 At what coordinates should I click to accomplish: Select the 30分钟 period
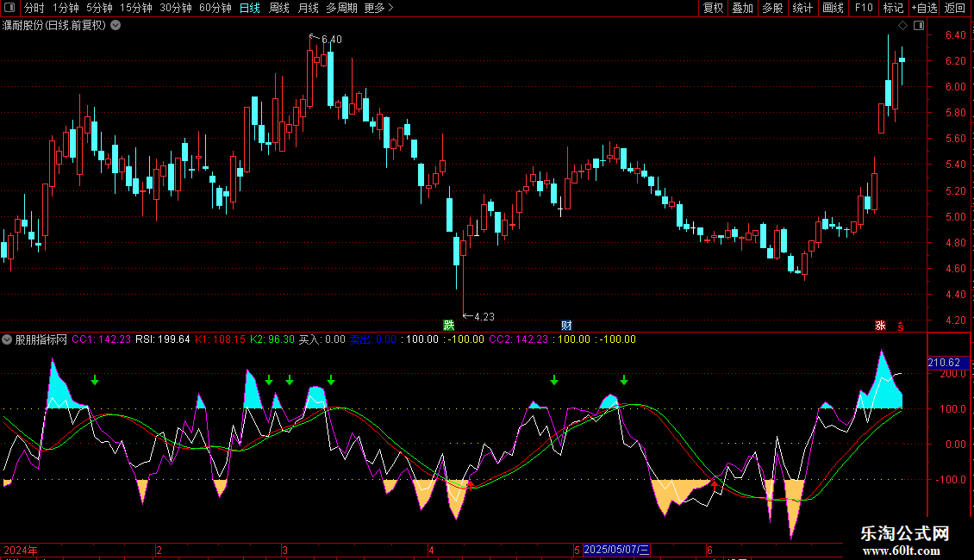pos(175,8)
